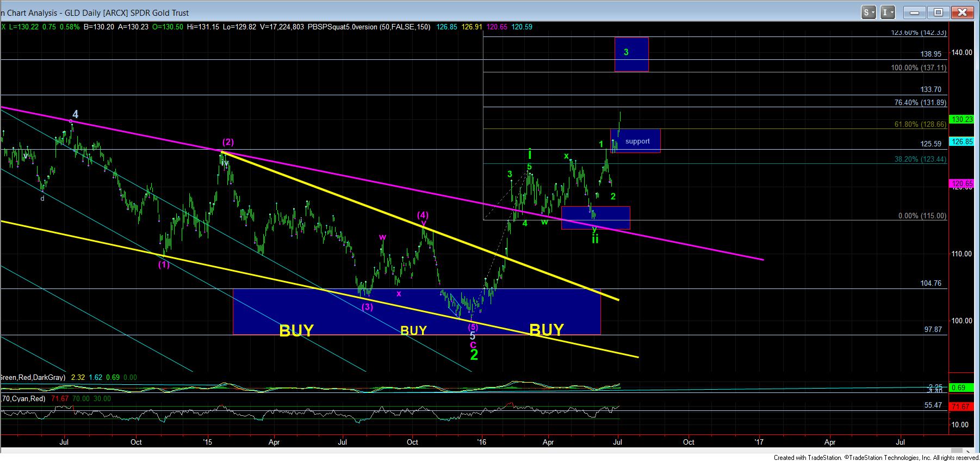Viewport: 980px width, 461px height.
Task: Open the I interval-link dropdown in title bar
Action: [x=887, y=12]
